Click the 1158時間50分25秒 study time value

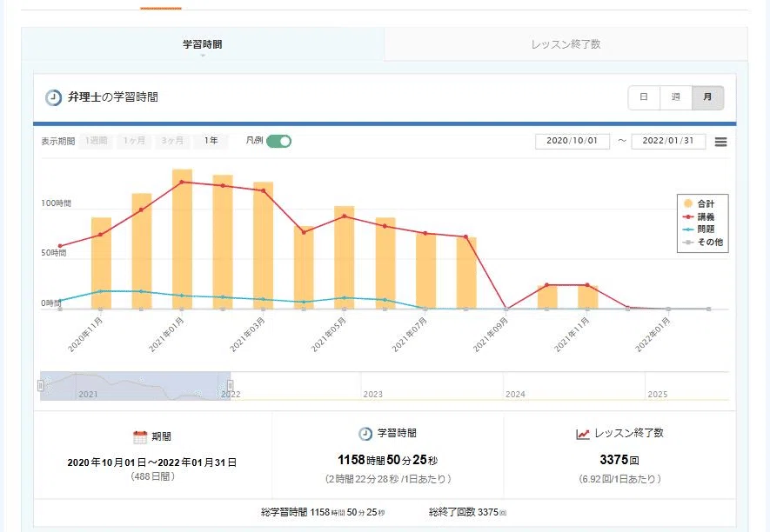pos(387,460)
